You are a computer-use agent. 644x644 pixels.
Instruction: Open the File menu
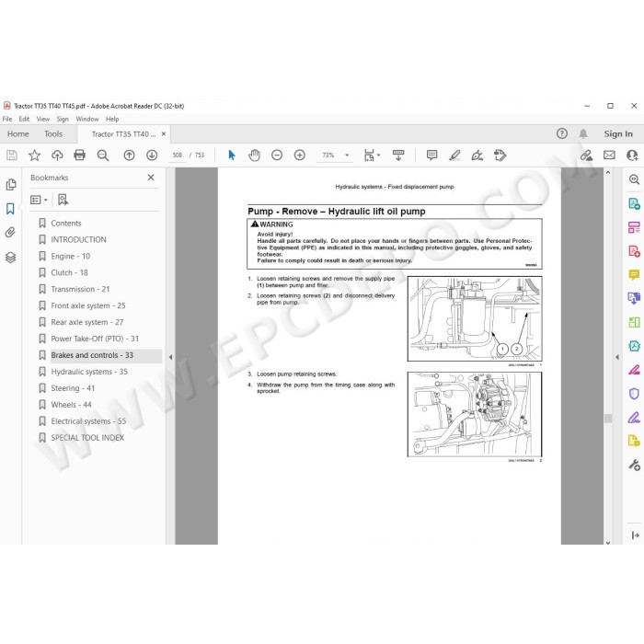click(x=7, y=119)
